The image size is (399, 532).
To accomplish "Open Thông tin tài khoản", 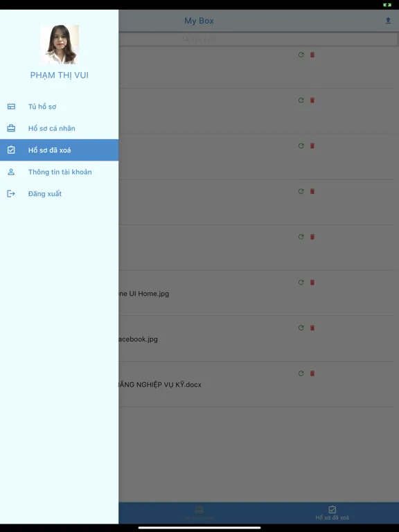I will (60, 172).
